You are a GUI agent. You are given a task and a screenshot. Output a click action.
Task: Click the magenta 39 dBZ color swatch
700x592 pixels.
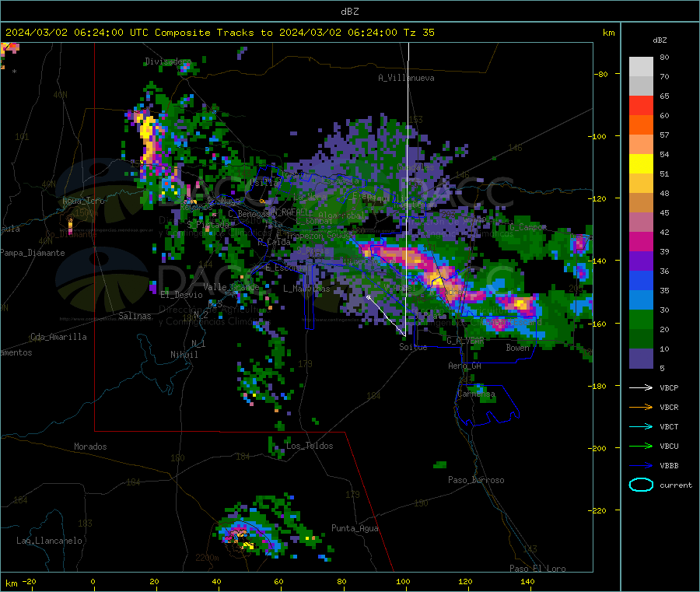[641, 241]
